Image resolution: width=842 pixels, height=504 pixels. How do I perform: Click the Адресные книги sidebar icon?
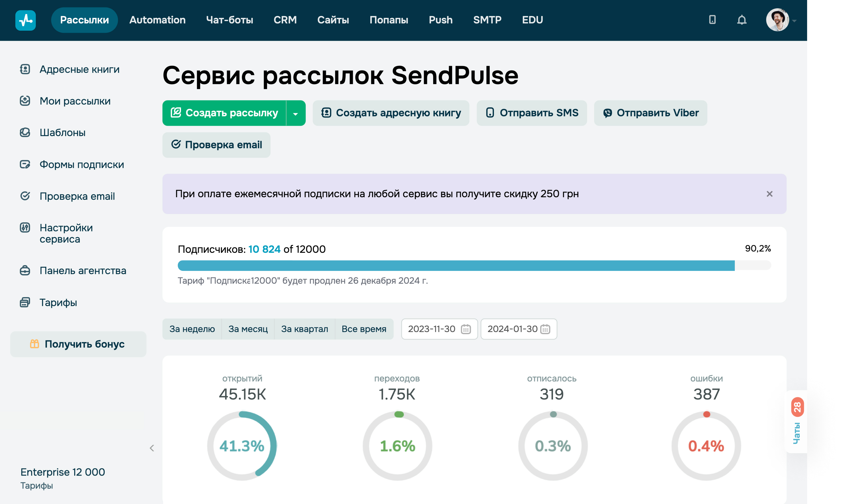[x=25, y=69]
